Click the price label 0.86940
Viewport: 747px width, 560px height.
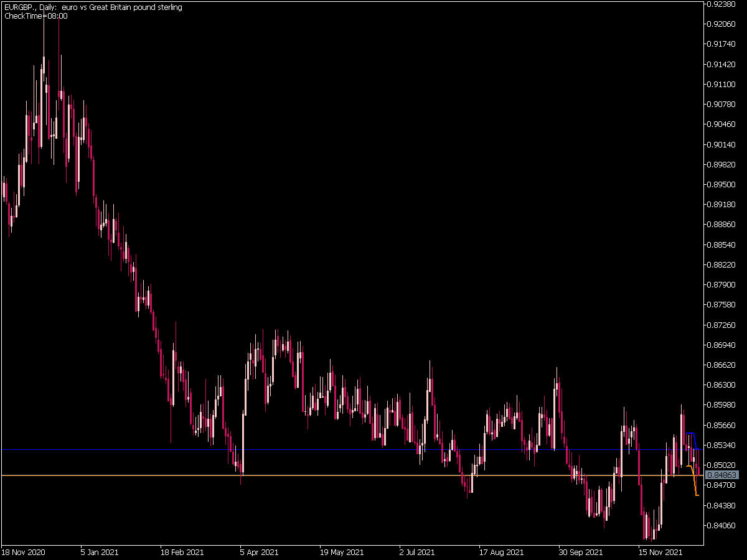coord(722,345)
